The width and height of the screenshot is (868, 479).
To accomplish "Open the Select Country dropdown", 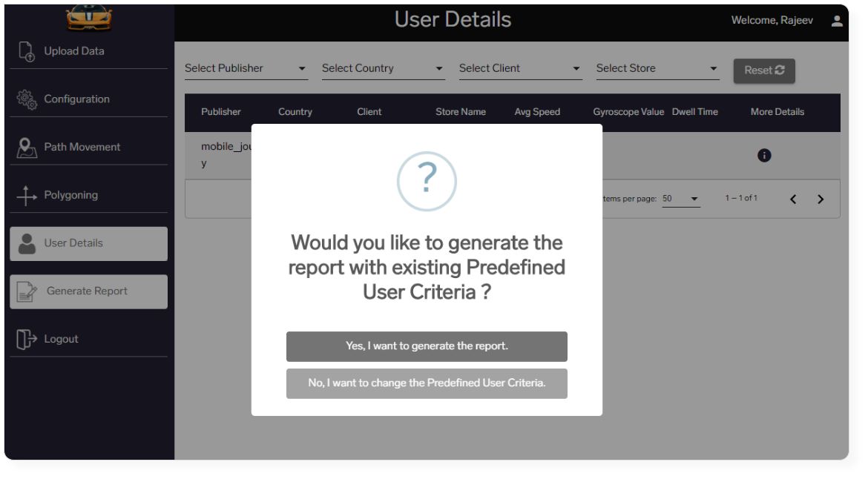I will coord(384,68).
